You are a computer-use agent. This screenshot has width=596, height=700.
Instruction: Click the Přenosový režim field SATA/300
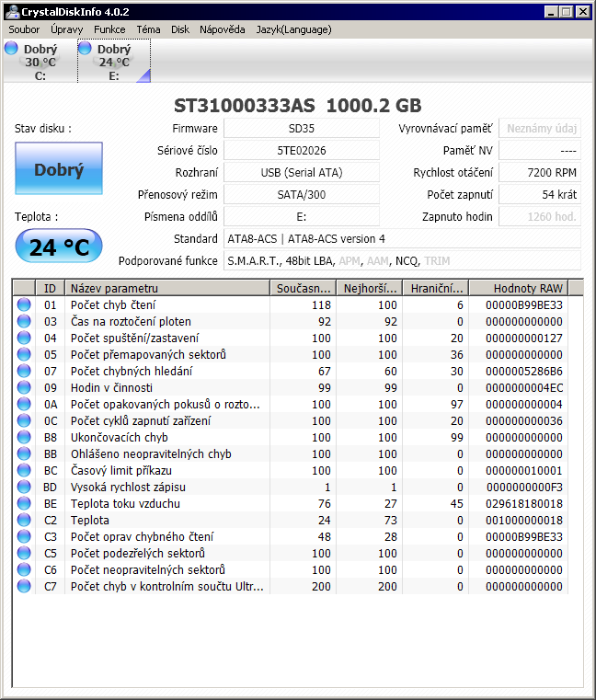(x=302, y=195)
